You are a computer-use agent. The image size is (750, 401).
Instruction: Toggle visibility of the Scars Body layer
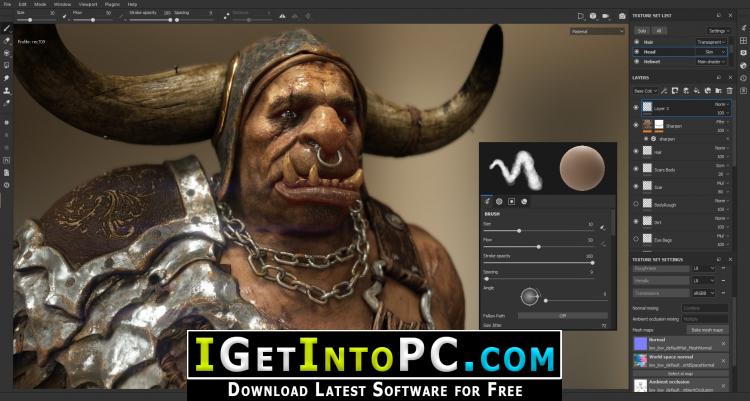636,168
